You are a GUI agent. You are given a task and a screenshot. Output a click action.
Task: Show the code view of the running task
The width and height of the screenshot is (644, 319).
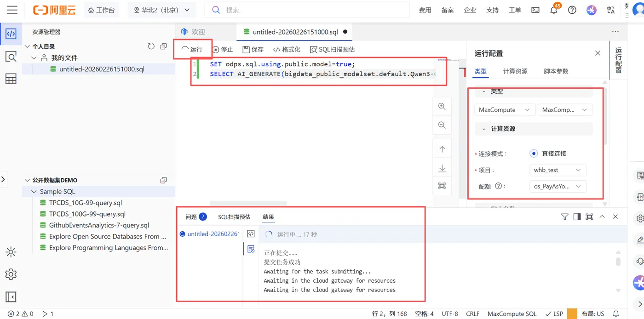[251, 234]
